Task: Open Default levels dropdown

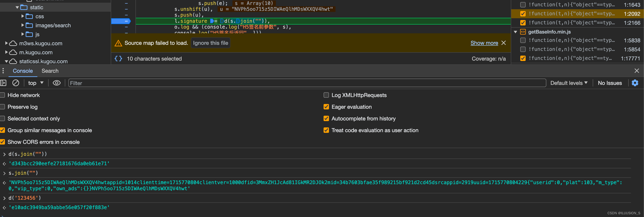Action: (x=569, y=83)
